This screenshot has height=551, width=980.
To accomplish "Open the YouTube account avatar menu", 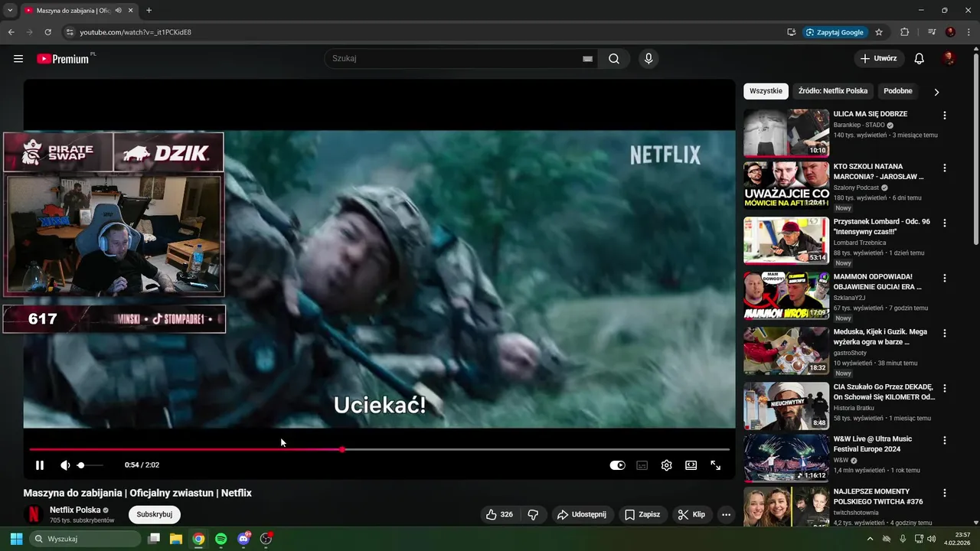I will point(949,59).
